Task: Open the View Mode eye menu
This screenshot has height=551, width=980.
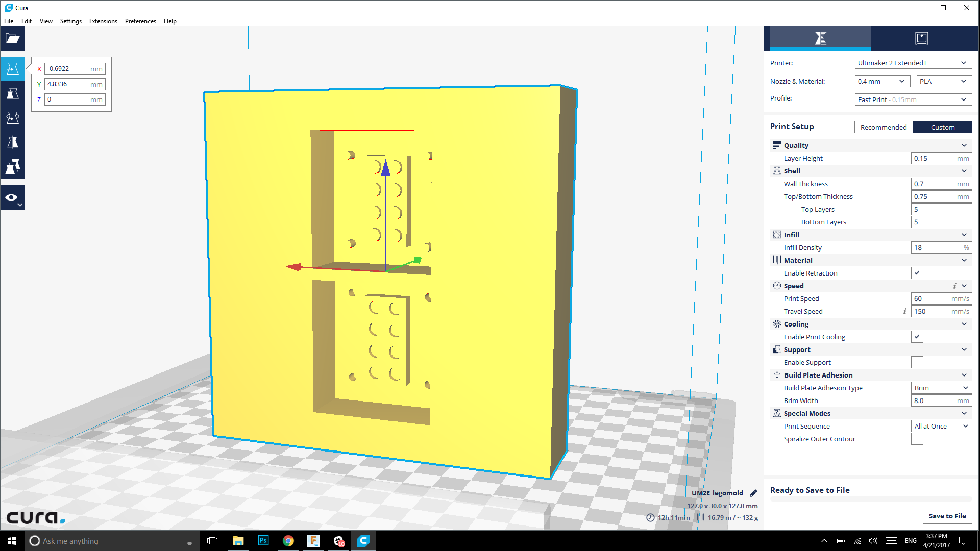Action: click(x=13, y=198)
